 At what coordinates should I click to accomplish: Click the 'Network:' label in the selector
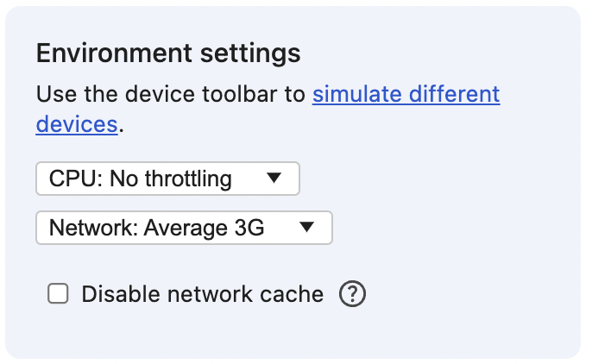93,229
